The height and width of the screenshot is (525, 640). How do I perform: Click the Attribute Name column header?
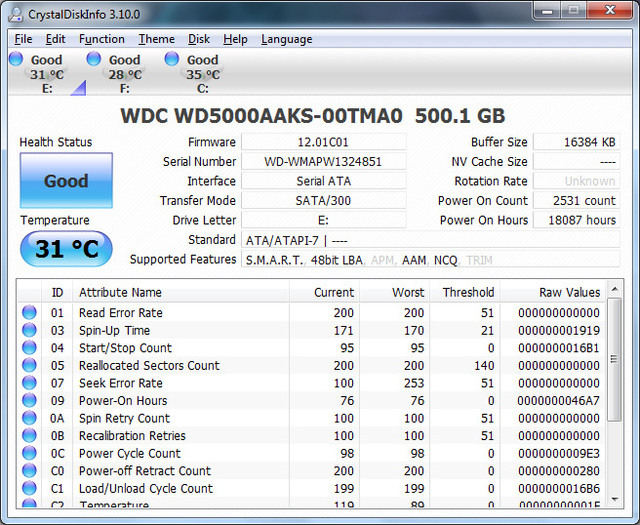[x=181, y=292]
